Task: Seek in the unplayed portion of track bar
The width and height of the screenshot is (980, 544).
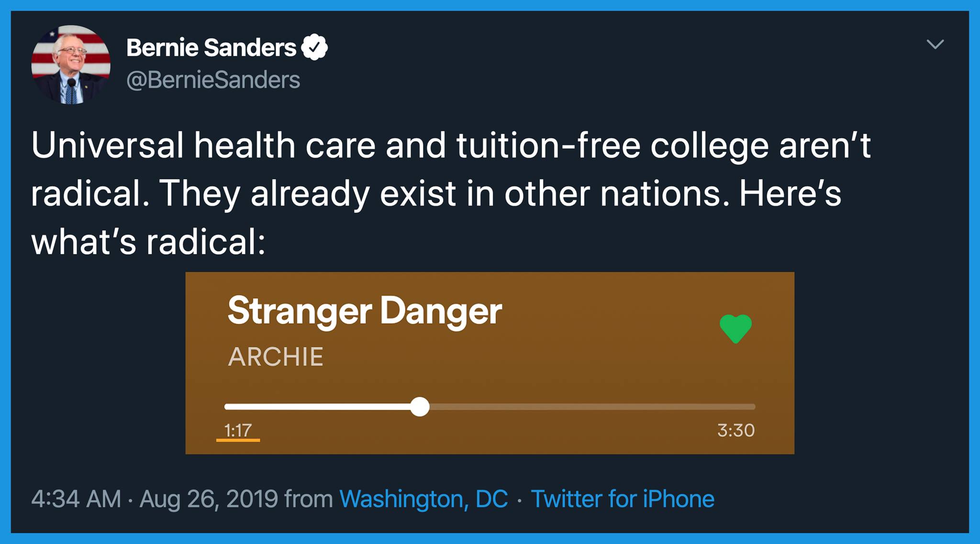Action: 592,407
